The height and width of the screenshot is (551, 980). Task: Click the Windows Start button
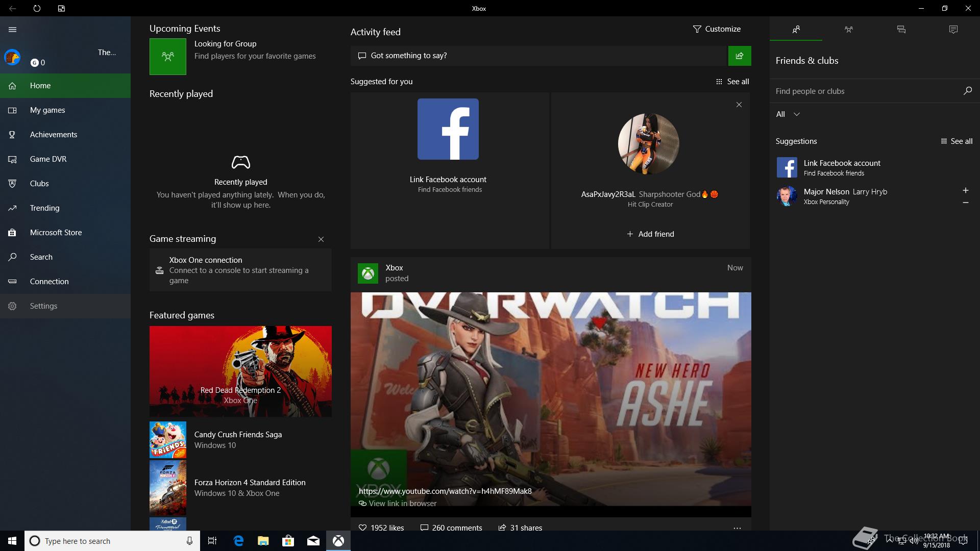coord(12,541)
